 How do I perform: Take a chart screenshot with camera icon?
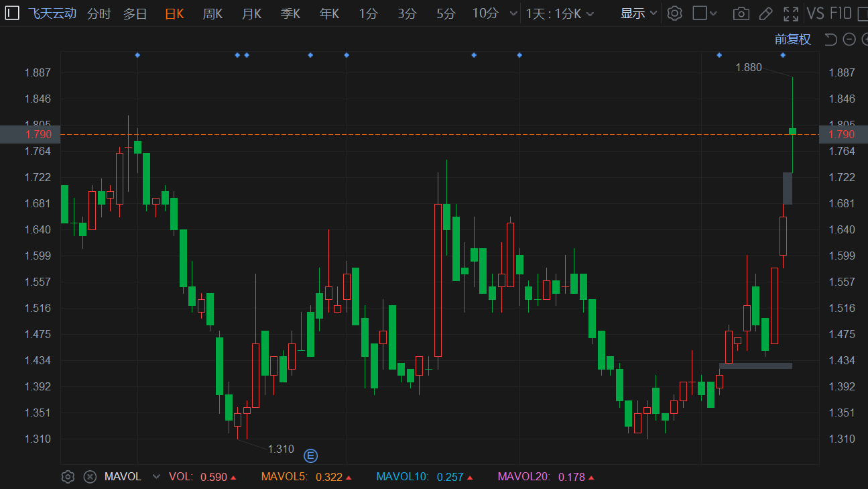(741, 13)
